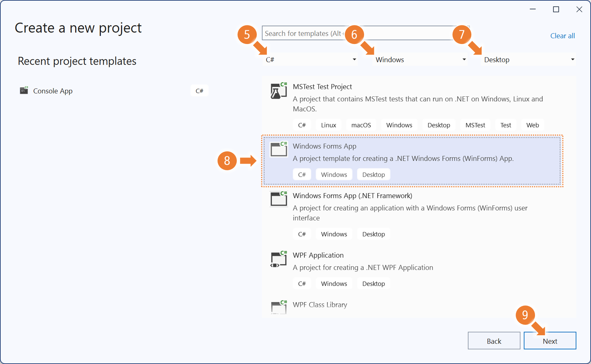
Task: Select the Console App recent template
Action: coord(113,91)
